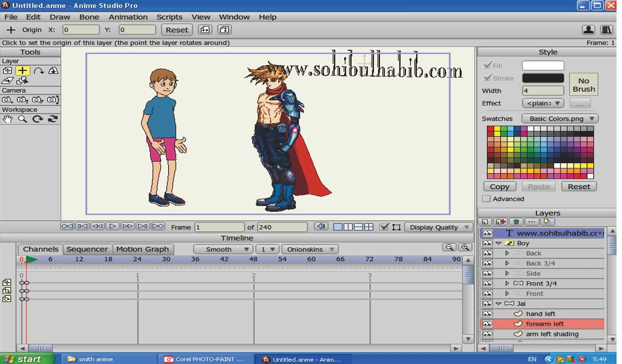The height and width of the screenshot is (364, 622).
Task: Open the File menu
Action: [x=11, y=17]
